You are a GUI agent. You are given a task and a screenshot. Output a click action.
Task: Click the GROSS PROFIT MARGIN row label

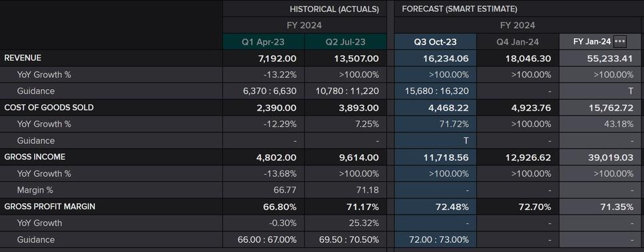point(50,207)
